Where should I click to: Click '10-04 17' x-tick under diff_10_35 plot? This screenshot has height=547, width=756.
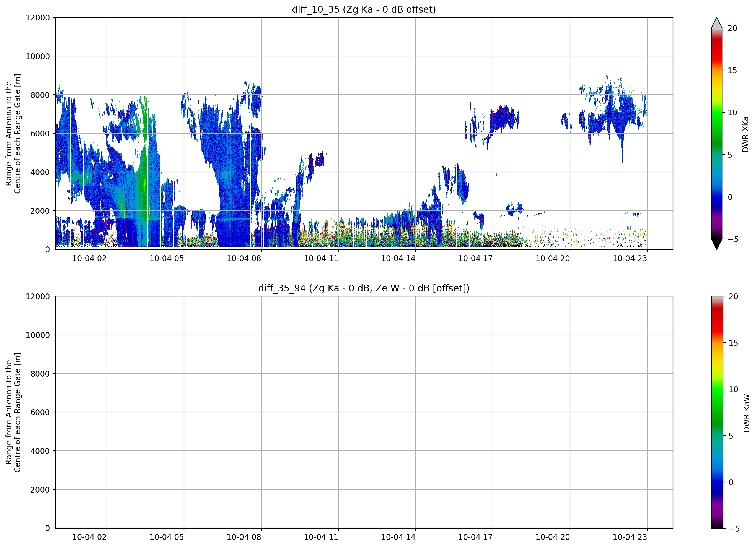[x=475, y=259]
